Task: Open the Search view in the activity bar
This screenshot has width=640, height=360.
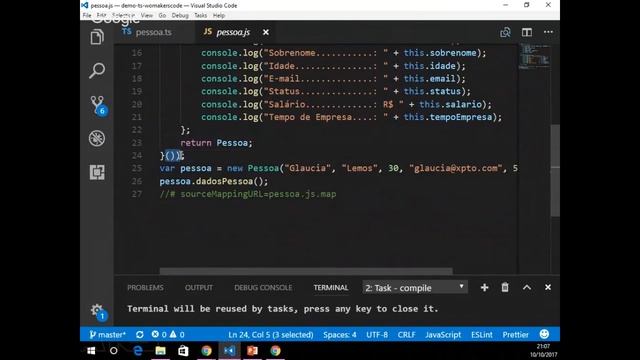Action: [97, 71]
